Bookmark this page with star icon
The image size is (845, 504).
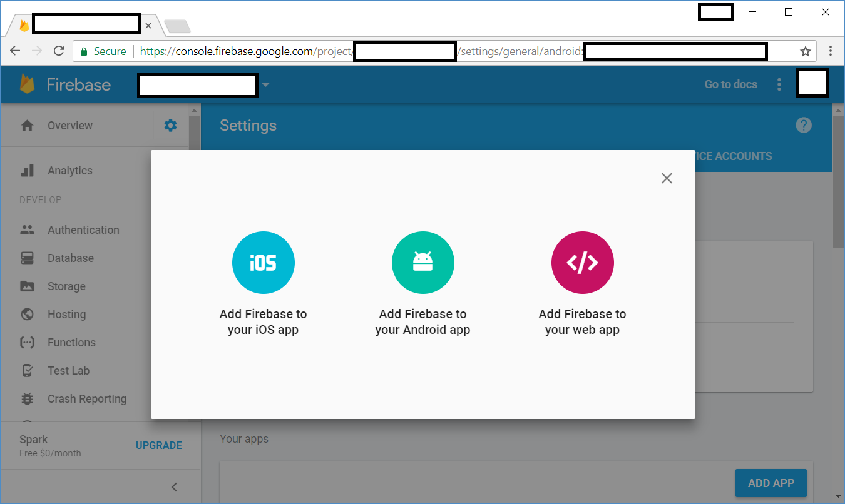(806, 51)
